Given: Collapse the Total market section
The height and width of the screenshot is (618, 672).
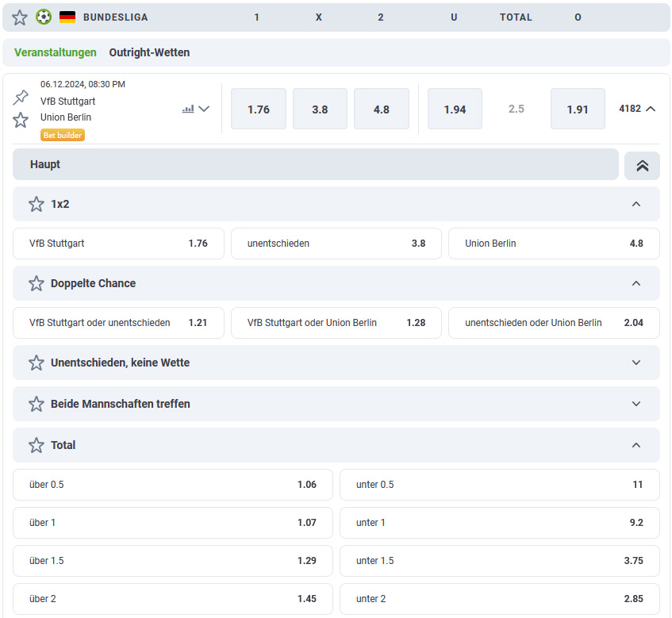Looking at the screenshot, I should pos(636,445).
